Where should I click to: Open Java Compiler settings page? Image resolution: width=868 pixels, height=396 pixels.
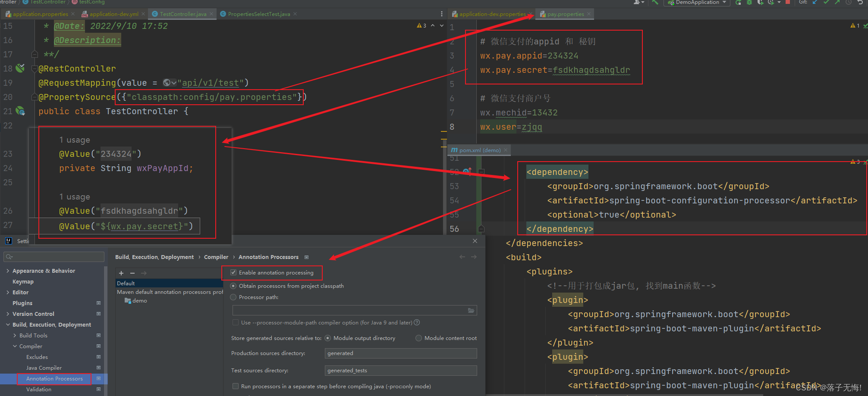(x=44, y=368)
